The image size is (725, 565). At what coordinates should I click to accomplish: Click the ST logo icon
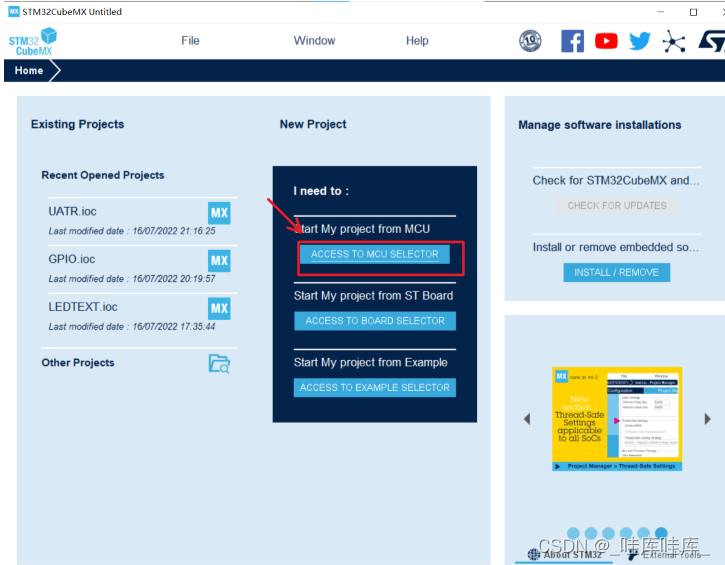click(711, 42)
